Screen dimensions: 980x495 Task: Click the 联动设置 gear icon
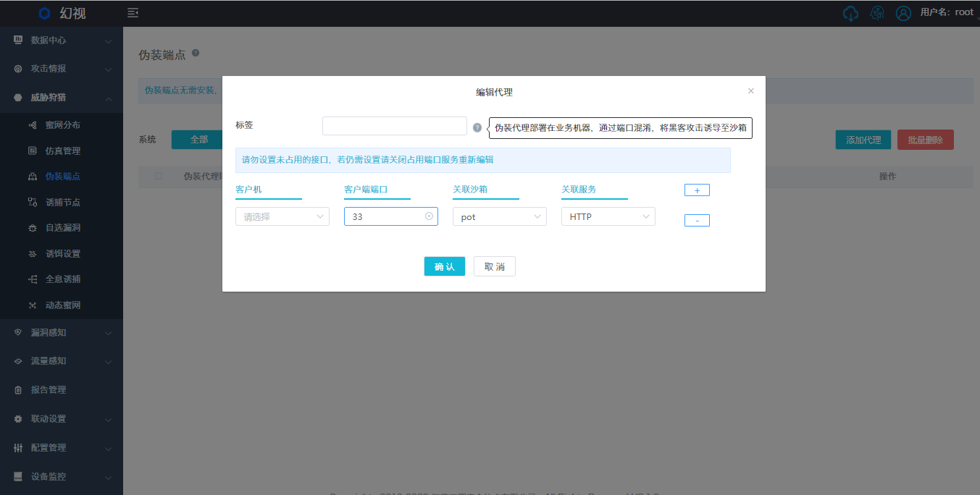(18, 419)
